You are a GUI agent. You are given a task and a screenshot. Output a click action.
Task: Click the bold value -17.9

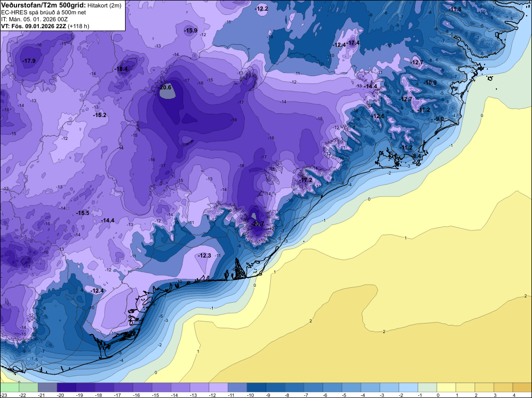tap(29, 61)
